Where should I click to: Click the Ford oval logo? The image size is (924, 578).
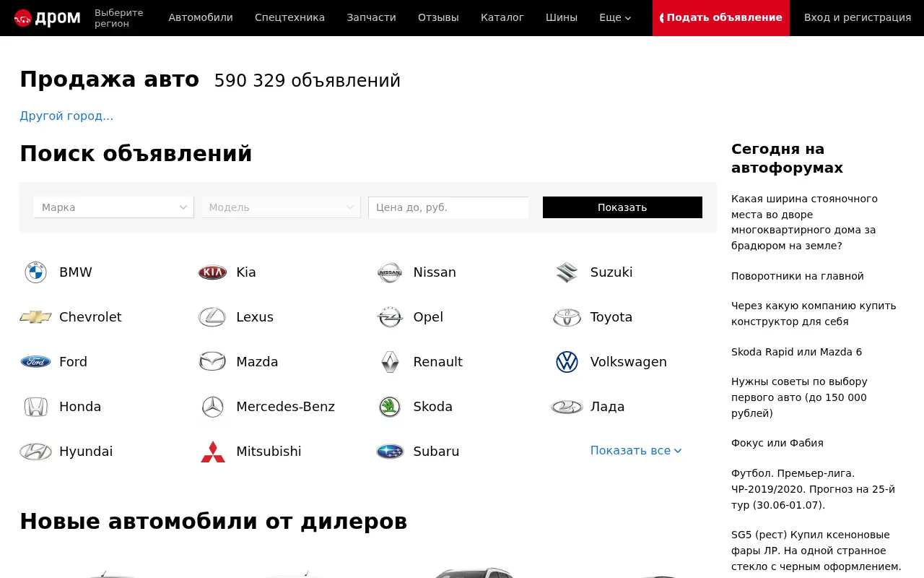click(35, 362)
